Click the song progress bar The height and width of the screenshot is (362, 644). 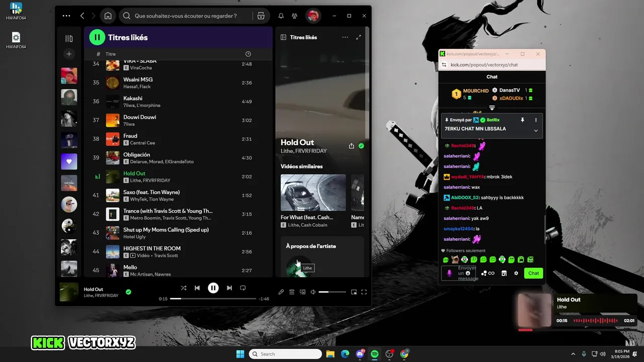[x=213, y=299]
